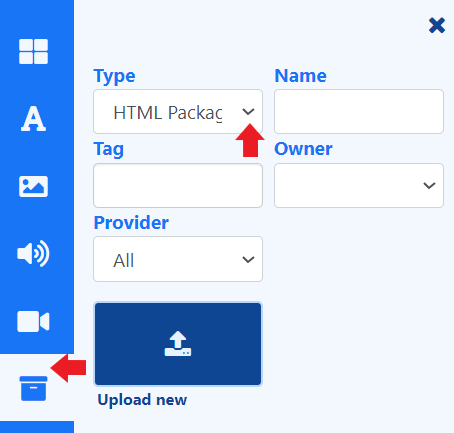Open the Owner dropdown

[359, 185]
